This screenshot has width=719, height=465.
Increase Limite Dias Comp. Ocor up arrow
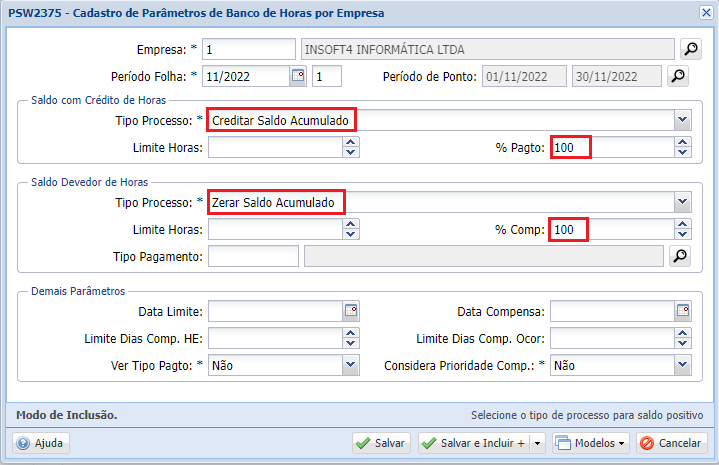tap(683, 333)
